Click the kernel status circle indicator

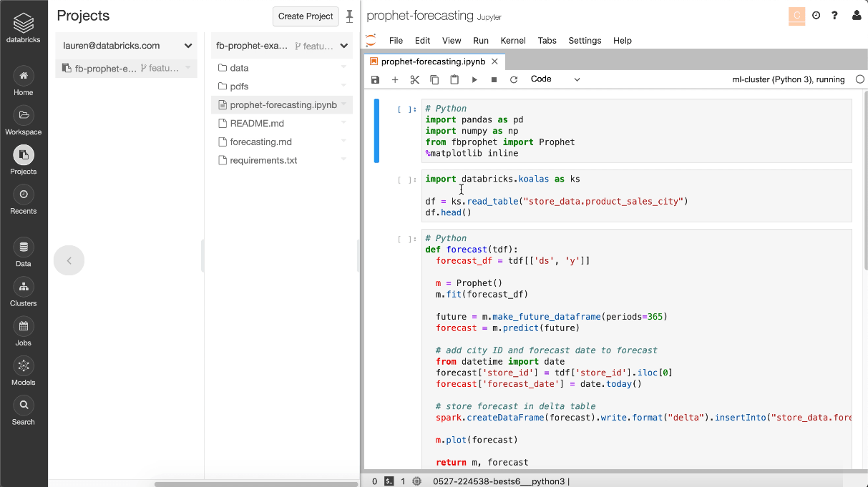click(x=859, y=79)
